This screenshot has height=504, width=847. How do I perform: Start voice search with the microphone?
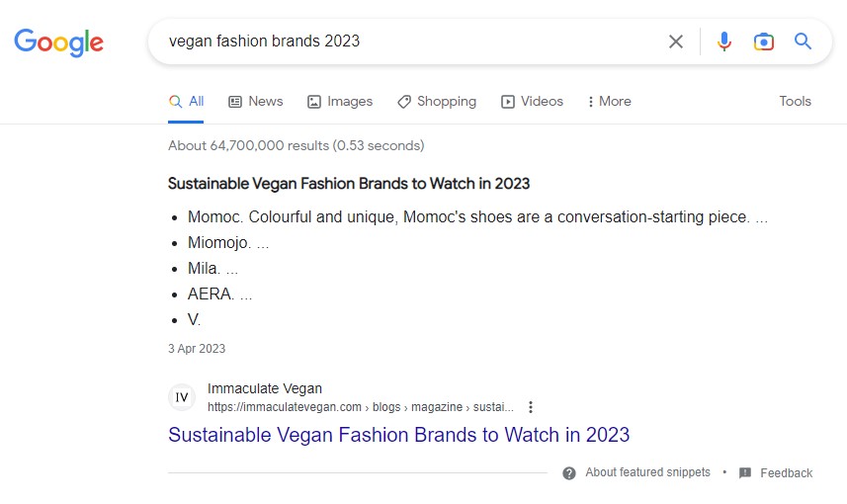tap(724, 42)
